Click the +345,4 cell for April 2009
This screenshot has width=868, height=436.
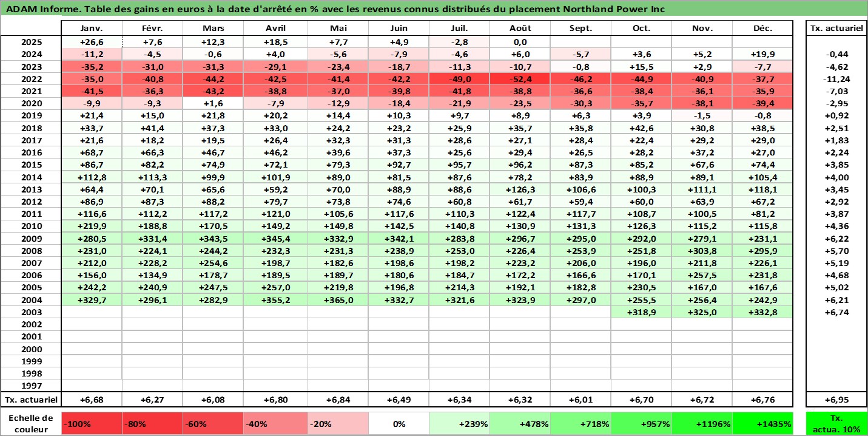(x=276, y=239)
